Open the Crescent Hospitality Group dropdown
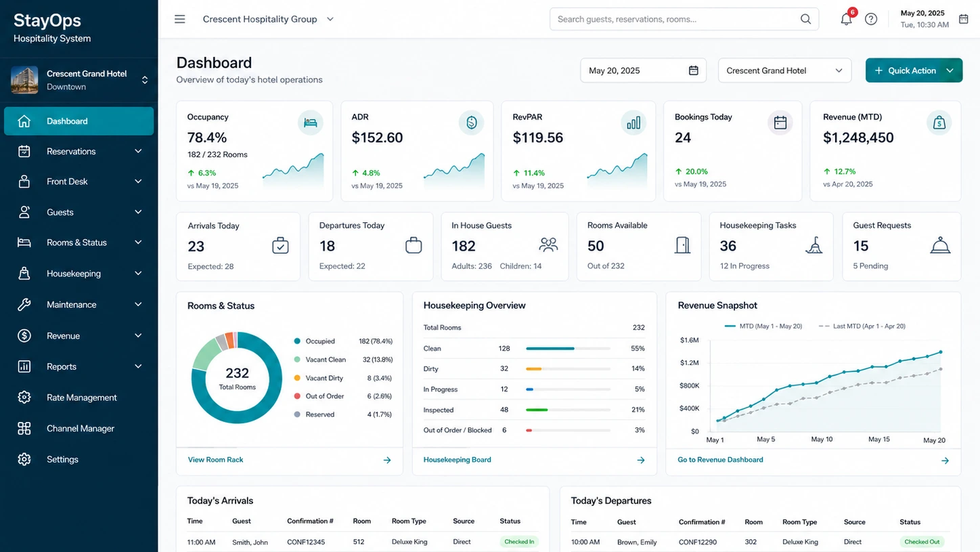 coord(269,19)
